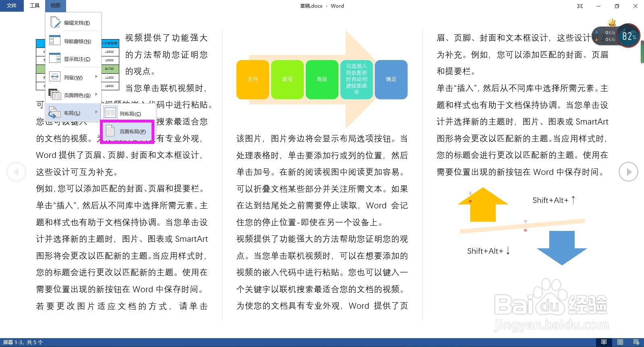
Task: Click the edit document pencil icon
Action: [55, 23]
